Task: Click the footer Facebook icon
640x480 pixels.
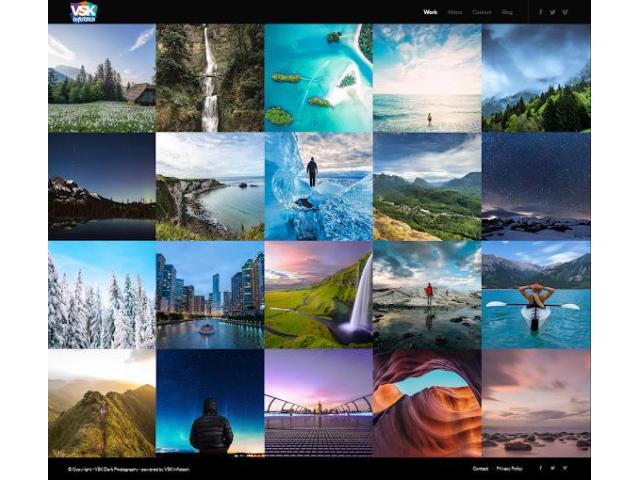Action: point(541,468)
